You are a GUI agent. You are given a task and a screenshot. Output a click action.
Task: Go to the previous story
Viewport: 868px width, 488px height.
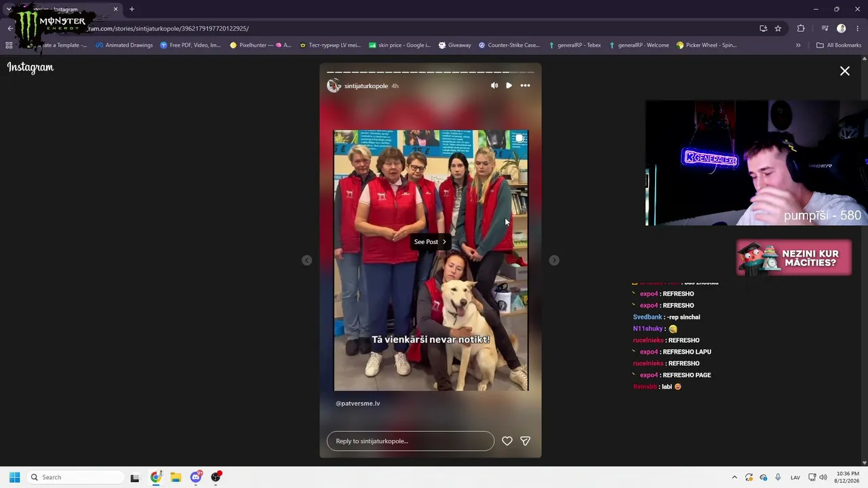[307, 260]
